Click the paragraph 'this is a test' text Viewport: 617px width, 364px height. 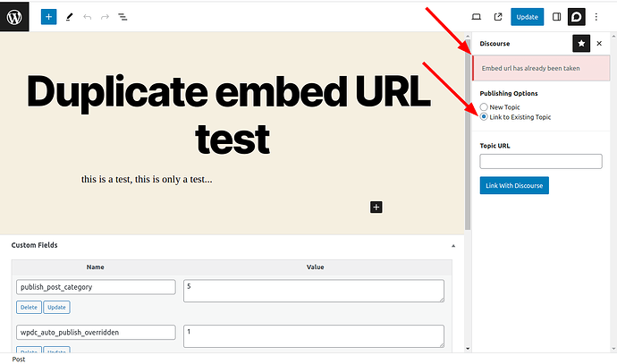(x=147, y=180)
